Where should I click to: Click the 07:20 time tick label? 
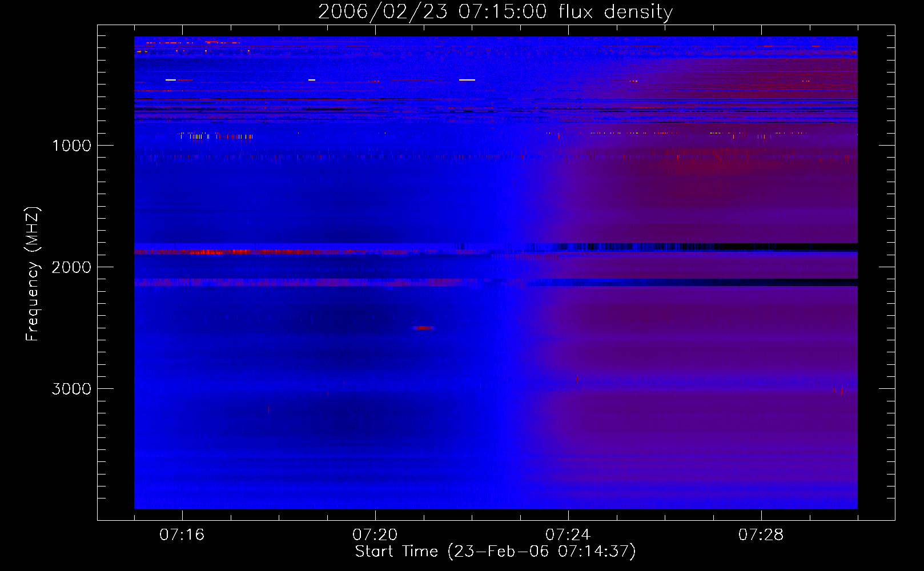375,535
